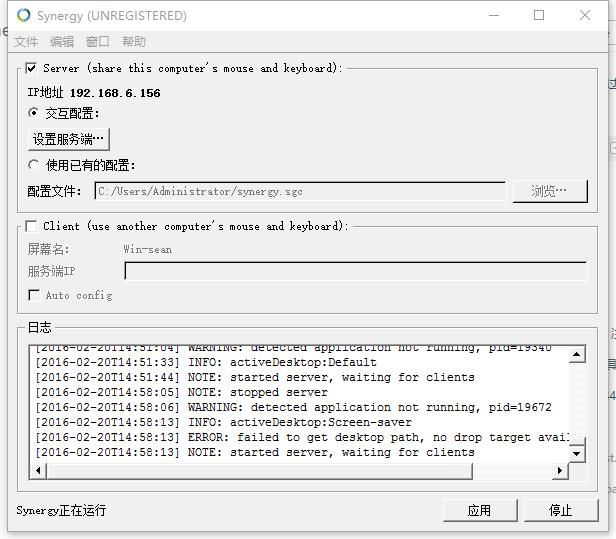The height and width of the screenshot is (539, 616).
Task: Click the 设置服务端 button
Action: 69,139
